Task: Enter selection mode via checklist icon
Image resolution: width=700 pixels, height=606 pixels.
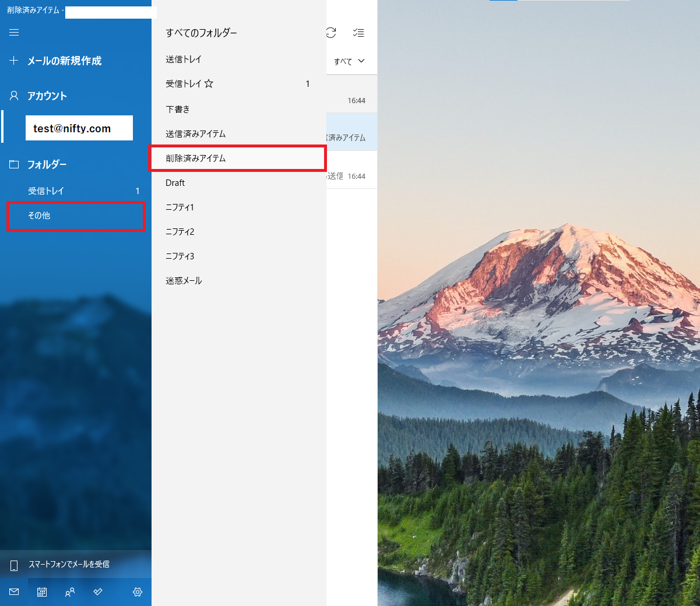Action: (x=358, y=33)
